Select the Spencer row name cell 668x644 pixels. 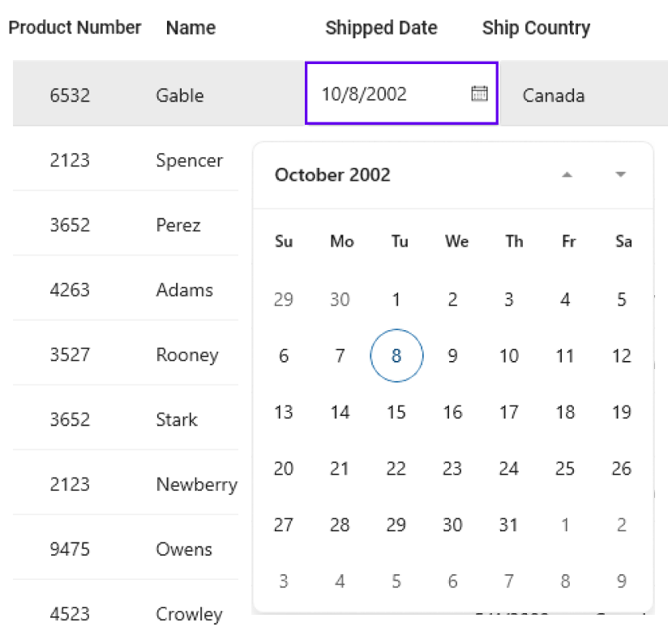(189, 161)
